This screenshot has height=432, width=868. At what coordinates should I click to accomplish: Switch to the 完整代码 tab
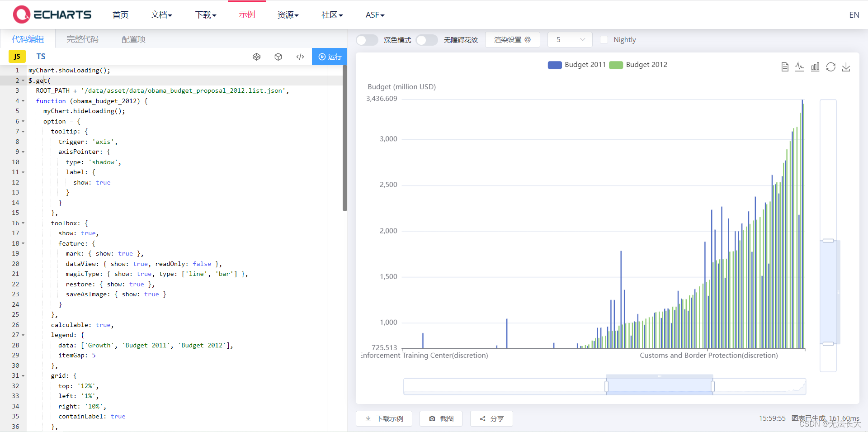tap(82, 39)
